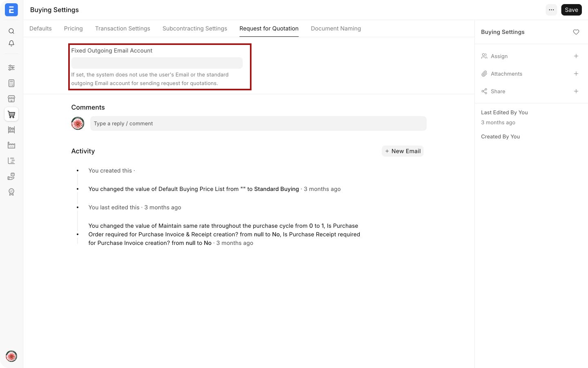
Task: Open the shopping cart icon in the sidebar
Action: (x=11, y=114)
